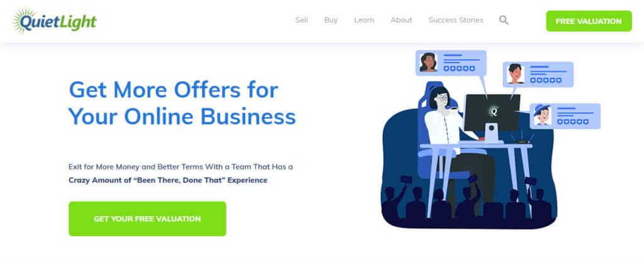Click GET YOUR FREE VALUATION button

[147, 219]
